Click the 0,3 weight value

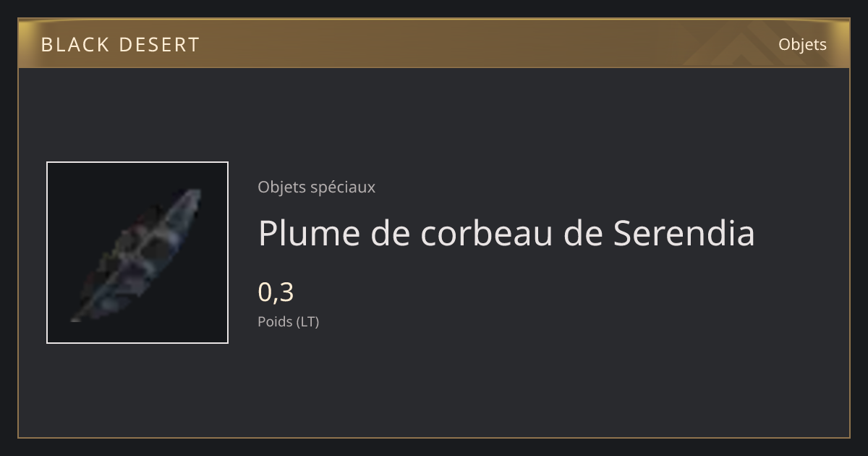(x=276, y=292)
